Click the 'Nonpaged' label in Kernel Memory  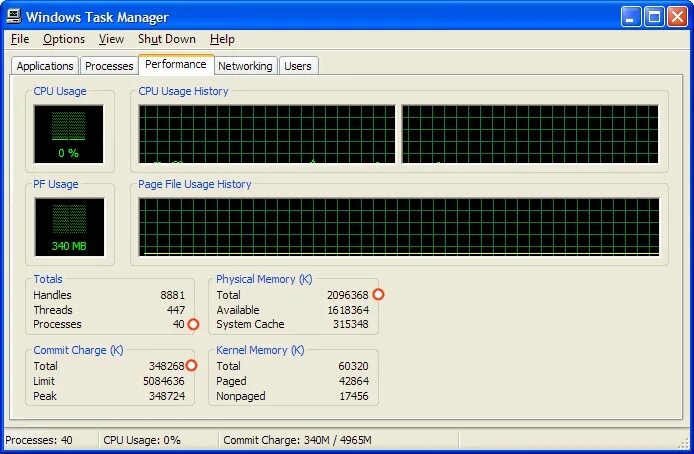(x=241, y=396)
